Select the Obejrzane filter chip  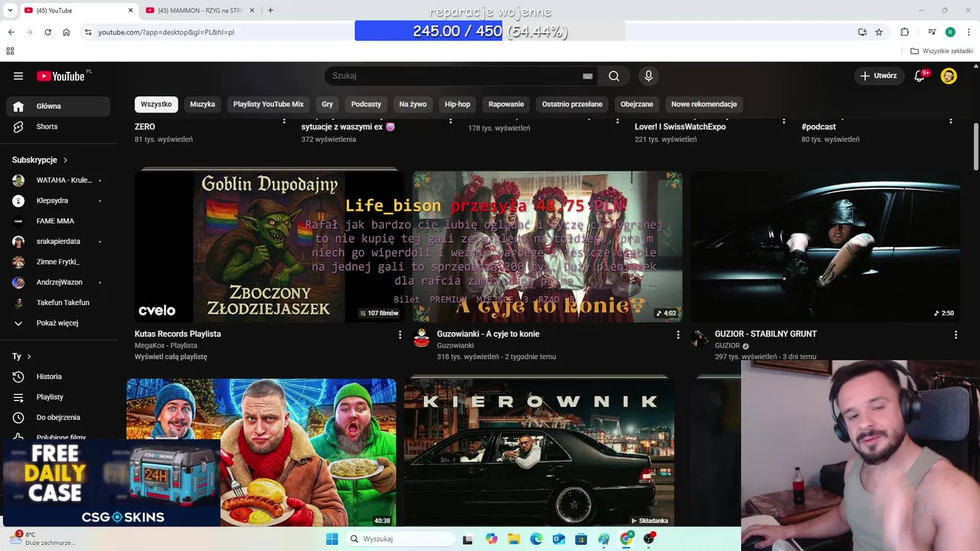637,104
